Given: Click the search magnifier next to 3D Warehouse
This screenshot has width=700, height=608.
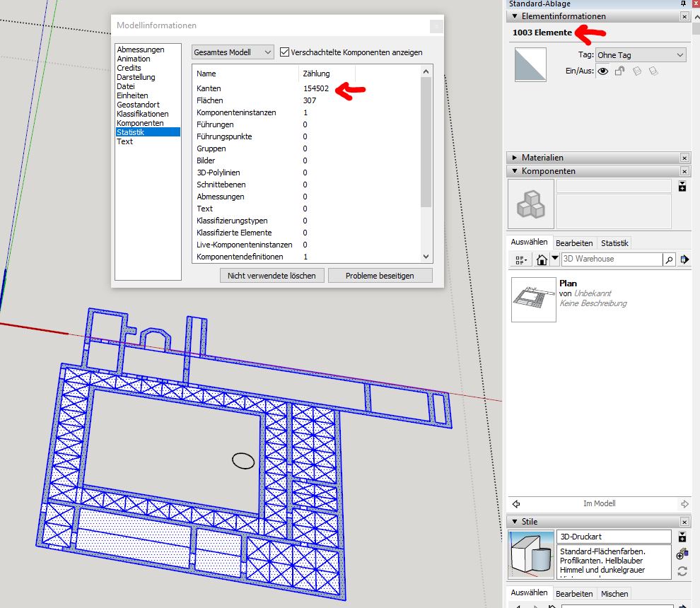Looking at the screenshot, I should tap(669, 259).
